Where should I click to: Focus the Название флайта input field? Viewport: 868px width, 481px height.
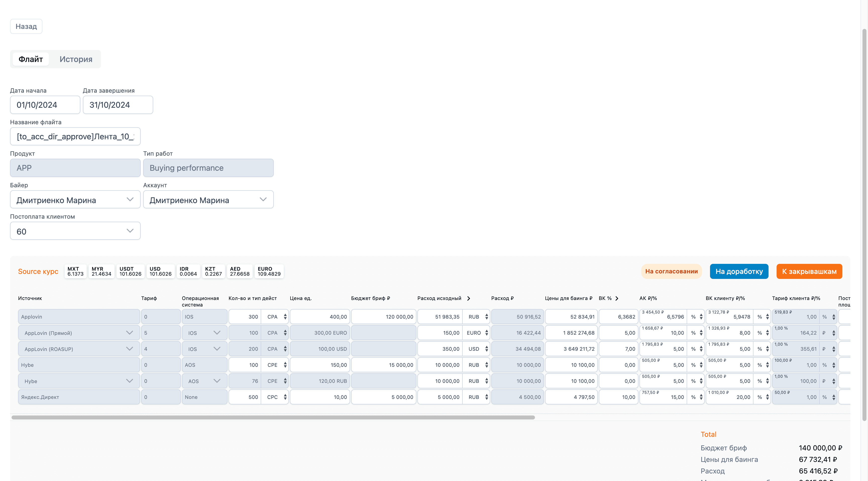click(75, 136)
